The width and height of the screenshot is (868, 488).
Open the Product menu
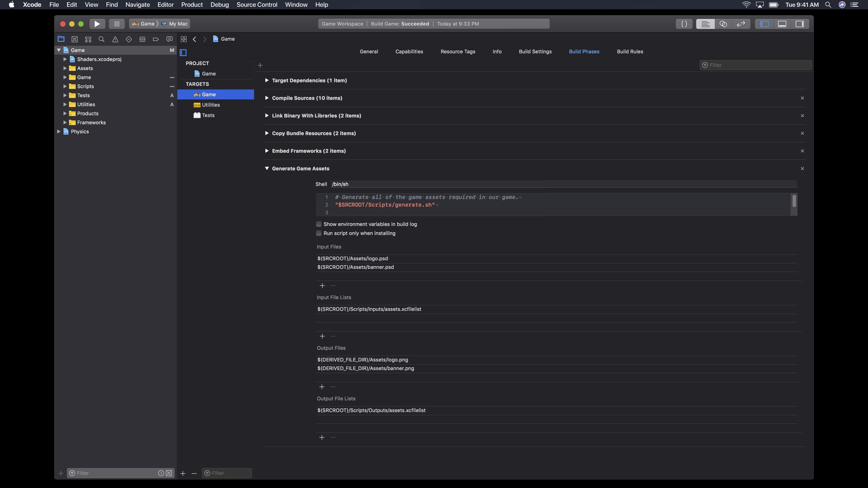point(192,5)
